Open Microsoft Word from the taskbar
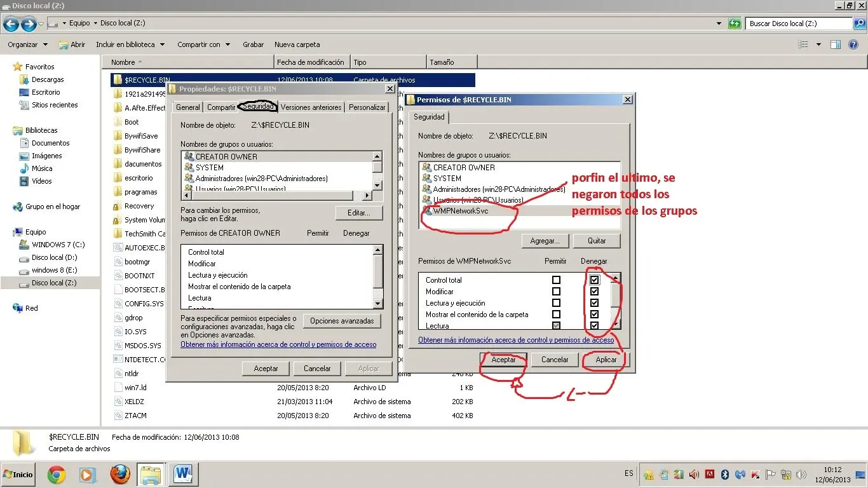Viewport: 868px width, 488px height. tap(184, 475)
